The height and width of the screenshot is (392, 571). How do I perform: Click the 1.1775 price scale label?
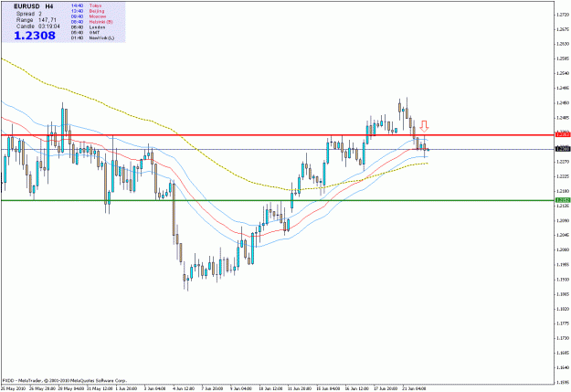(563, 323)
